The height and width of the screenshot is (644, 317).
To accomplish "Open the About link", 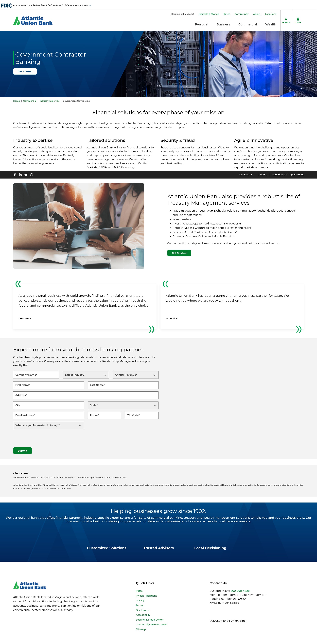I will click(257, 14).
